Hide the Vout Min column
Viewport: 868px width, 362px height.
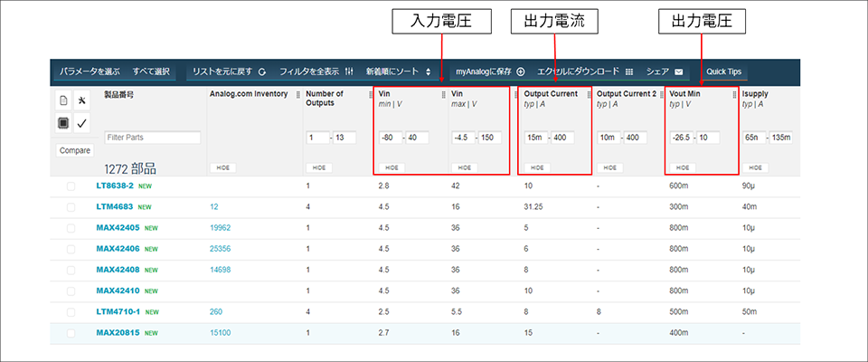tap(683, 168)
